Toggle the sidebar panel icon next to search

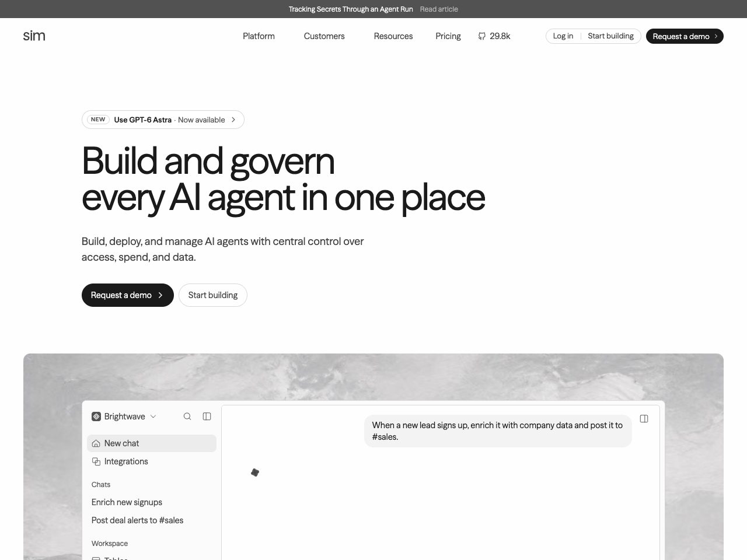(x=207, y=416)
